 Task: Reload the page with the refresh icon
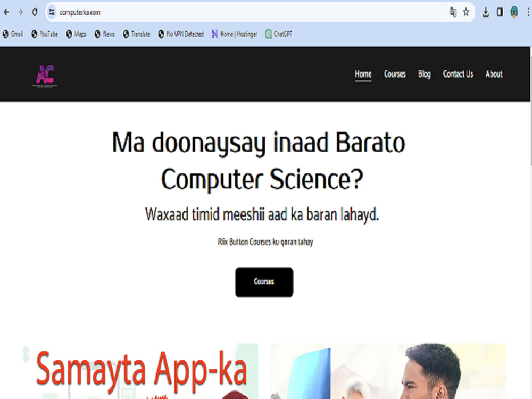(35, 12)
